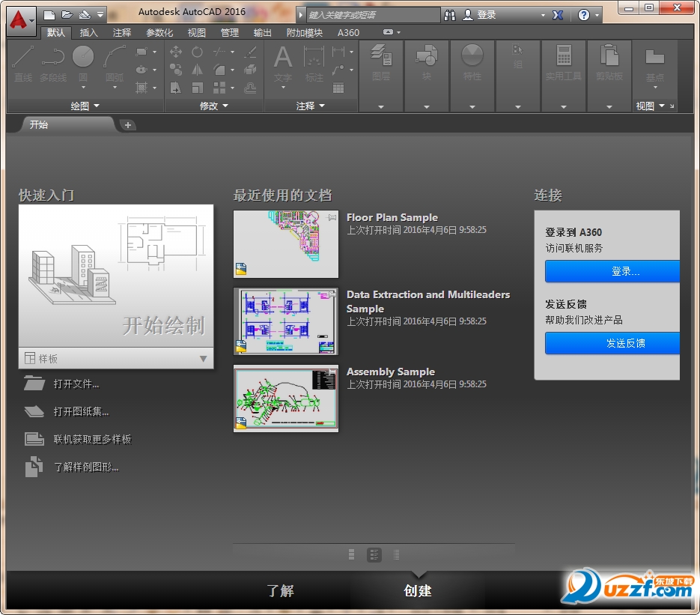
Task: Click the New file icon in quick access toolbar
Action: (49, 14)
